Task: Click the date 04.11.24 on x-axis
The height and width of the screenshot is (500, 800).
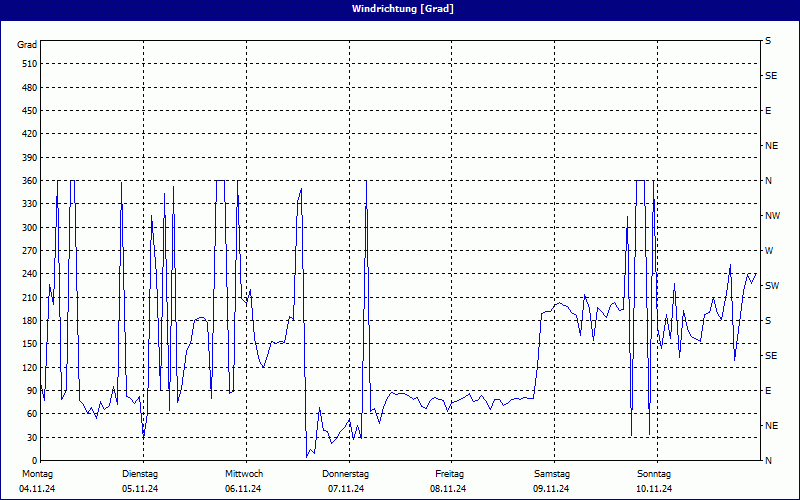Action: pyautogui.click(x=37, y=489)
